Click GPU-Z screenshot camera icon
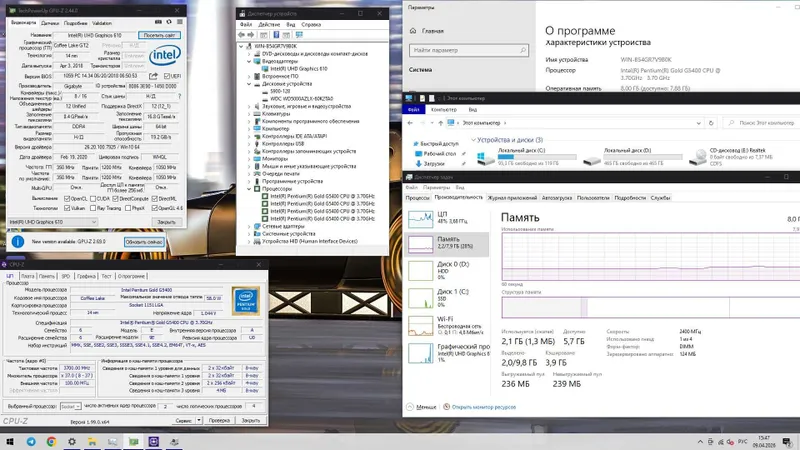The height and width of the screenshot is (450, 800). pyautogui.click(x=158, y=22)
